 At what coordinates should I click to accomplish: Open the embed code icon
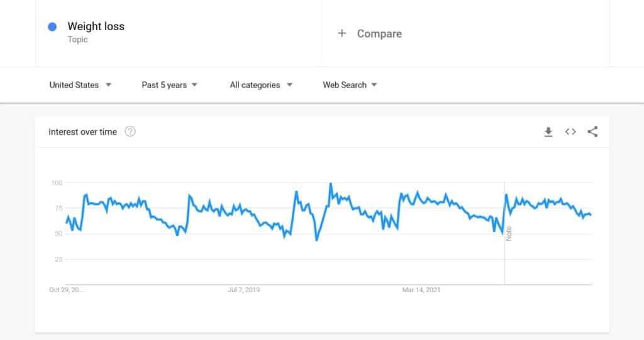[x=570, y=132]
